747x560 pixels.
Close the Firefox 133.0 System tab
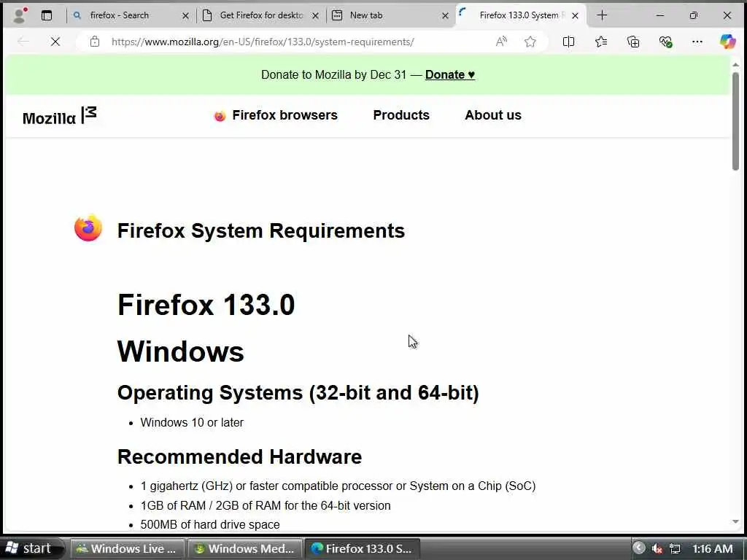coord(575,16)
